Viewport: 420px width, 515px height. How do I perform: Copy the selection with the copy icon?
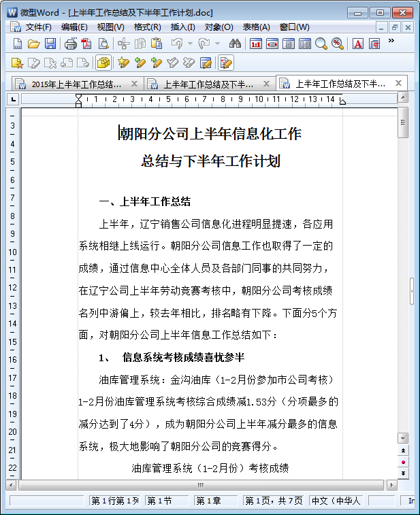[x=140, y=44]
